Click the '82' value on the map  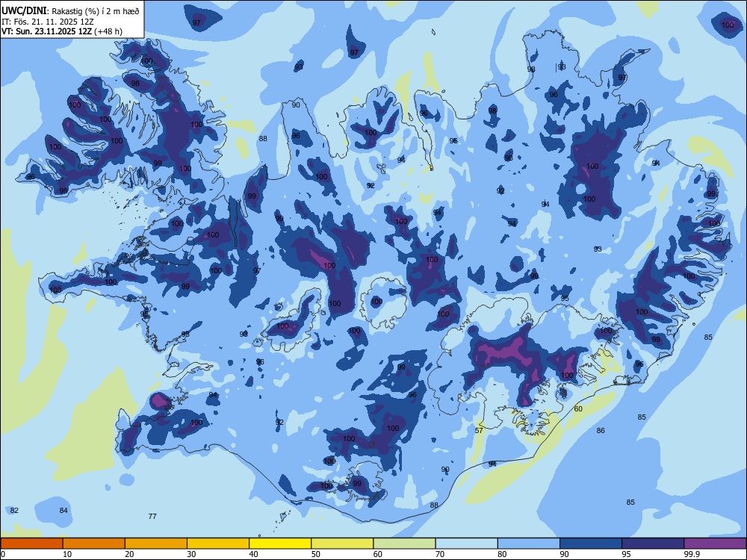(x=14, y=511)
